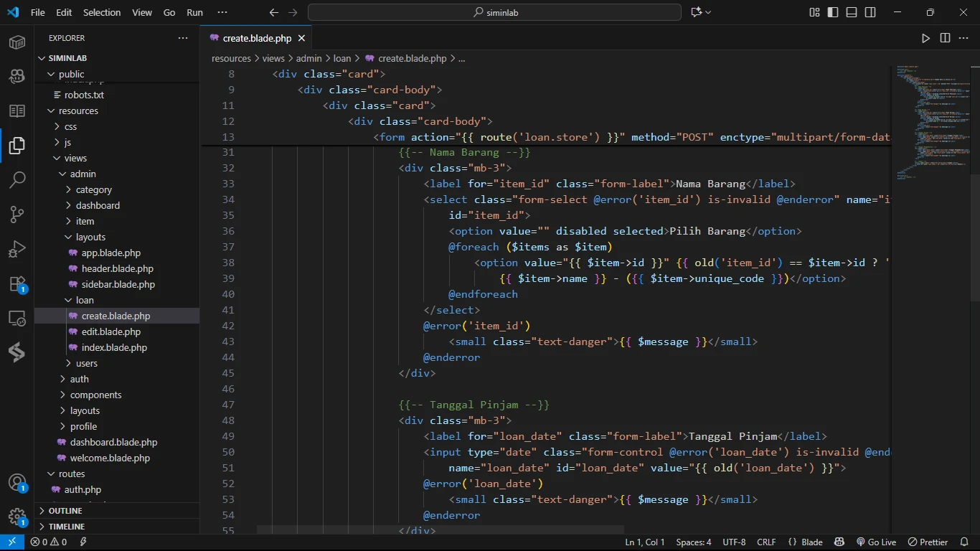Change CRLF line ending setting

pos(765,542)
